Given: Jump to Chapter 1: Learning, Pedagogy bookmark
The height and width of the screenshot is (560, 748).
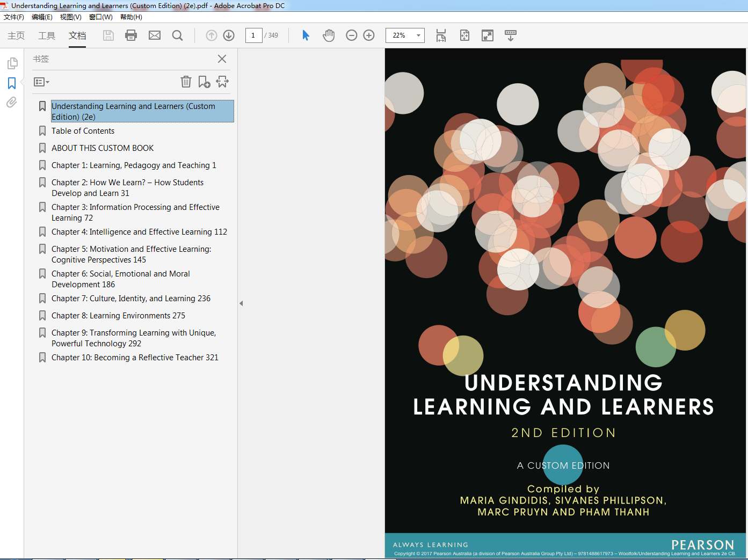Looking at the screenshot, I should [134, 165].
